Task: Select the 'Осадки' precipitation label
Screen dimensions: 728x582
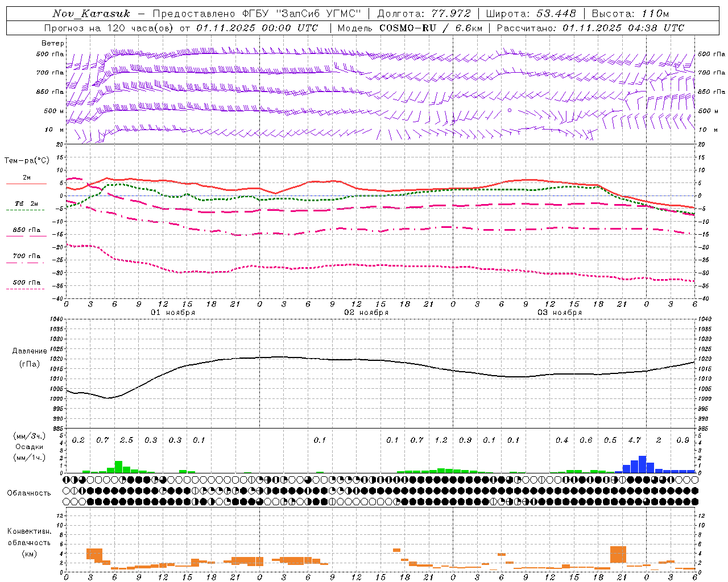Action: click(29, 447)
